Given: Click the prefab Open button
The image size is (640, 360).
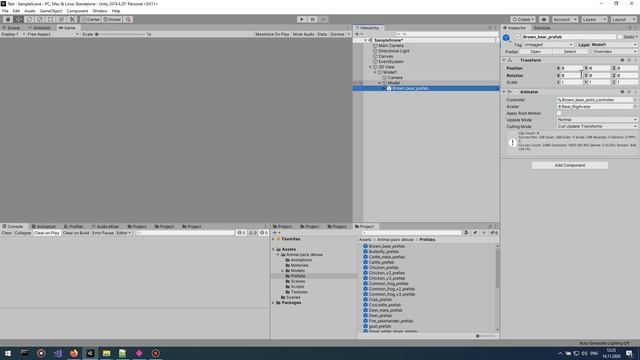Looking at the screenshot, I should [536, 51].
